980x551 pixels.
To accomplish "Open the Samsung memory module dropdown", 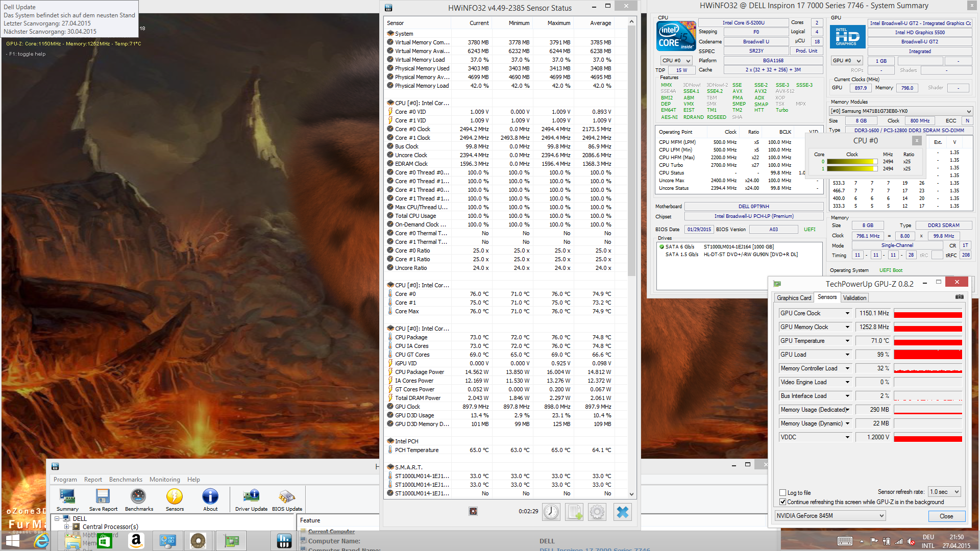I will [x=900, y=111].
